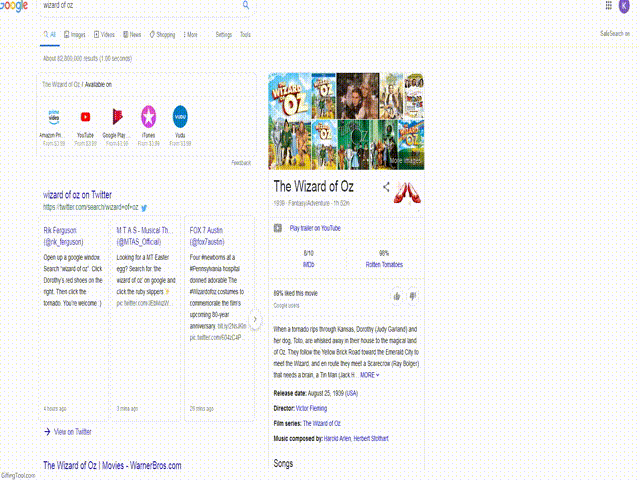Expand the movie description with MORE

pos(369,375)
